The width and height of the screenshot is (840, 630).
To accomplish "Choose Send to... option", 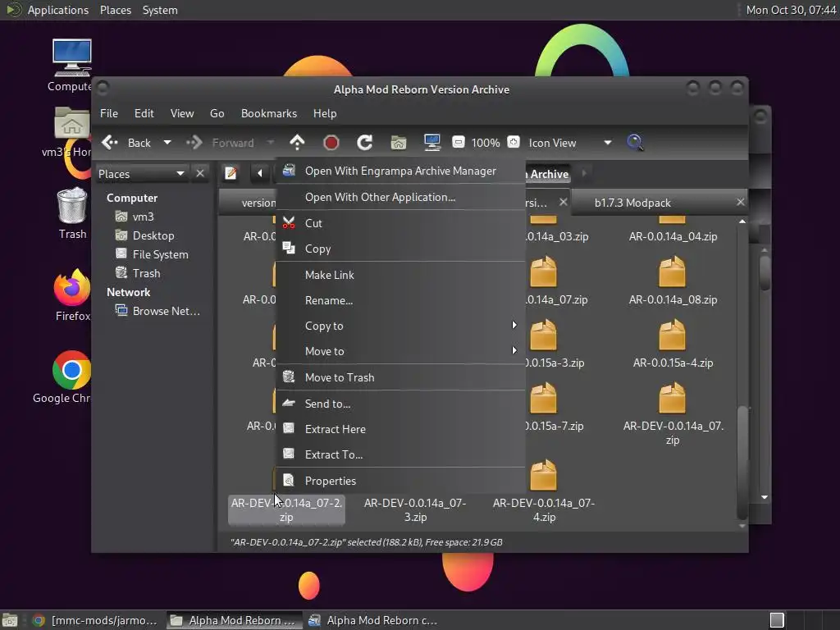I will pos(400,404).
